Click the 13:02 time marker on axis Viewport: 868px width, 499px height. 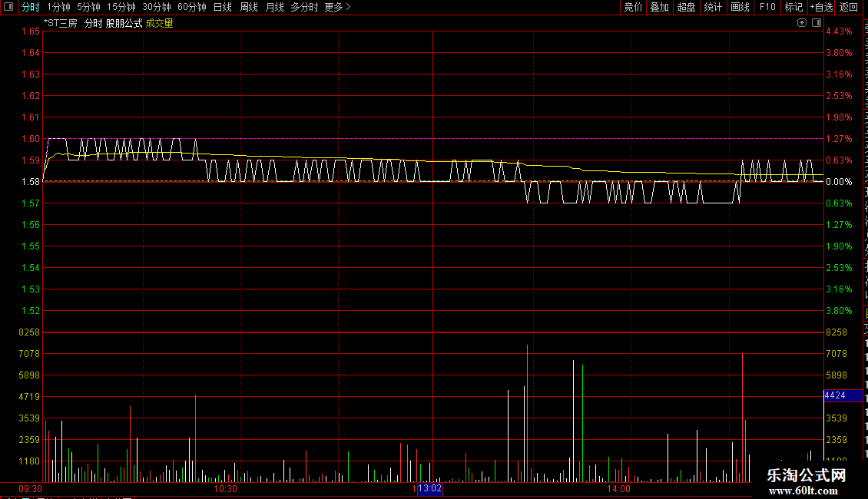pos(429,488)
